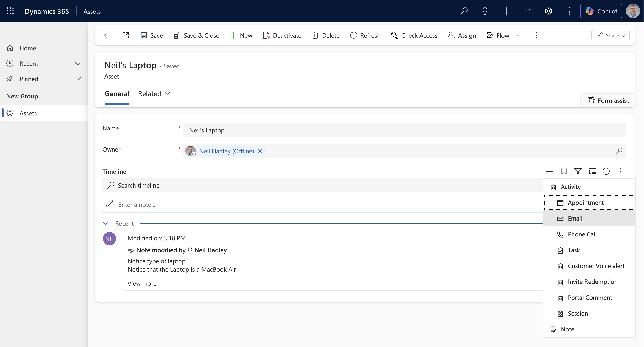Open command bar more options ellipsis
Viewport: 644px width, 347px height.
(536, 35)
